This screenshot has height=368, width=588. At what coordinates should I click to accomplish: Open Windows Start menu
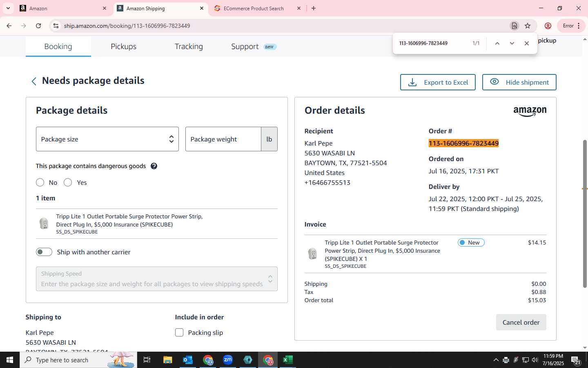coord(10,360)
